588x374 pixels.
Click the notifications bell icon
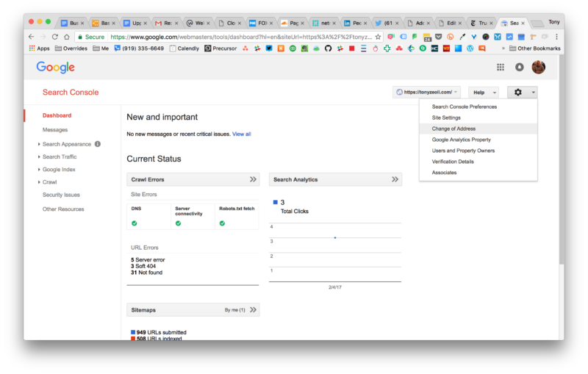coord(520,67)
